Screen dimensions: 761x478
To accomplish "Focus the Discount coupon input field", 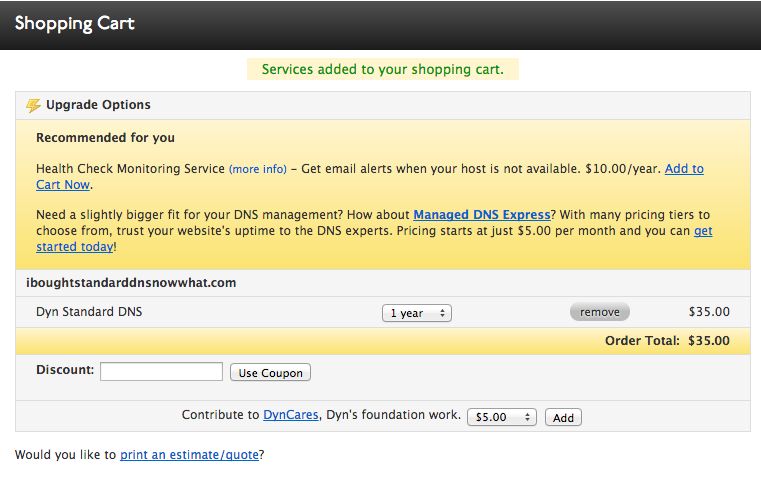I will [161, 372].
